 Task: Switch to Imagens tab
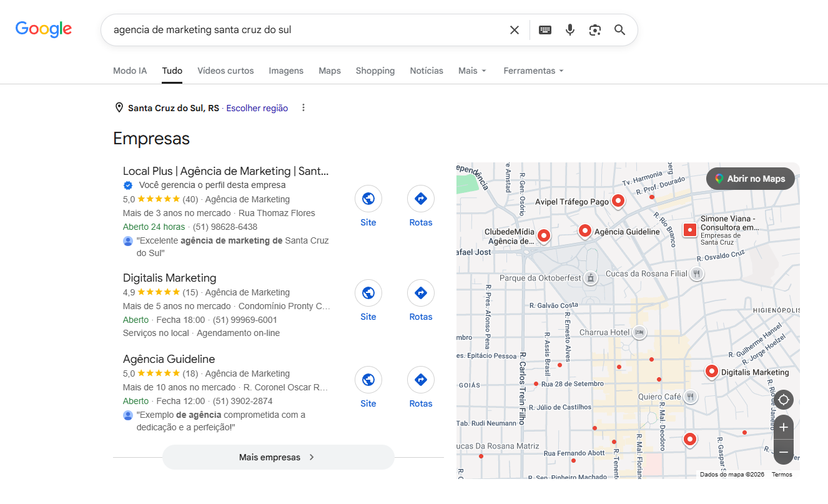[x=286, y=71]
